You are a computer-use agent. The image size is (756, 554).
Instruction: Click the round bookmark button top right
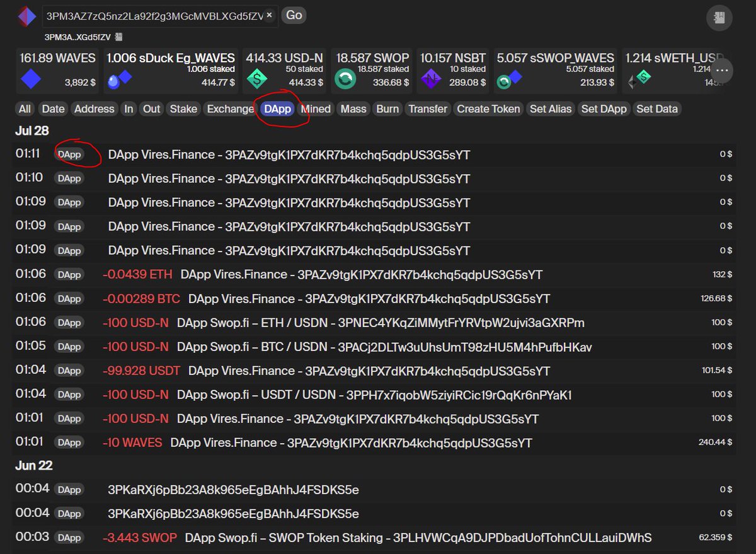pyautogui.click(x=719, y=18)
